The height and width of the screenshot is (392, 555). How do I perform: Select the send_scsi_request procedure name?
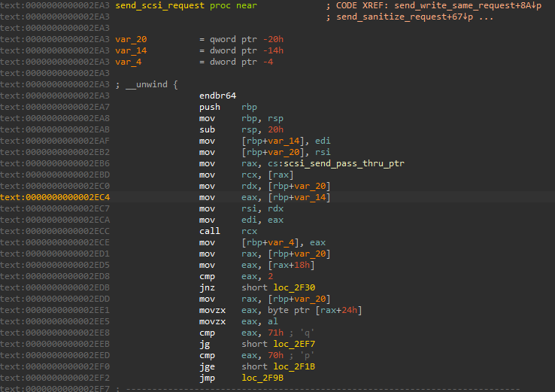click(x=159, y=6)
